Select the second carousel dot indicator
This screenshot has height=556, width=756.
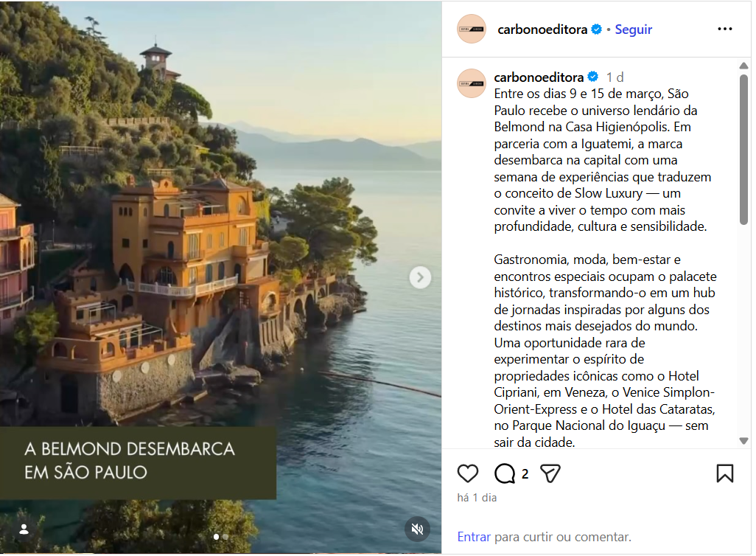click(x=225, y=537)
